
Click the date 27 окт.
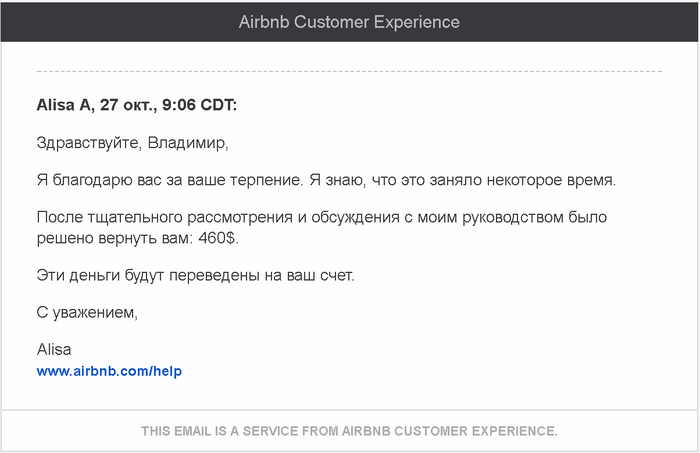click(x=128, y=104)
